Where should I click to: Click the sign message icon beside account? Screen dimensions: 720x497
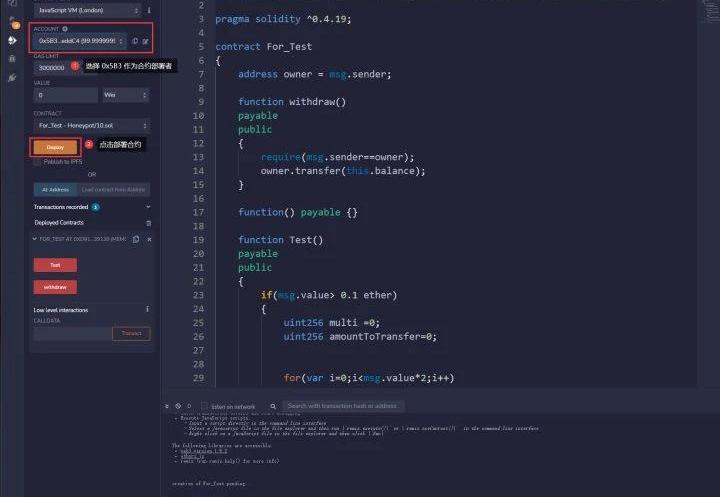point(146,41)
